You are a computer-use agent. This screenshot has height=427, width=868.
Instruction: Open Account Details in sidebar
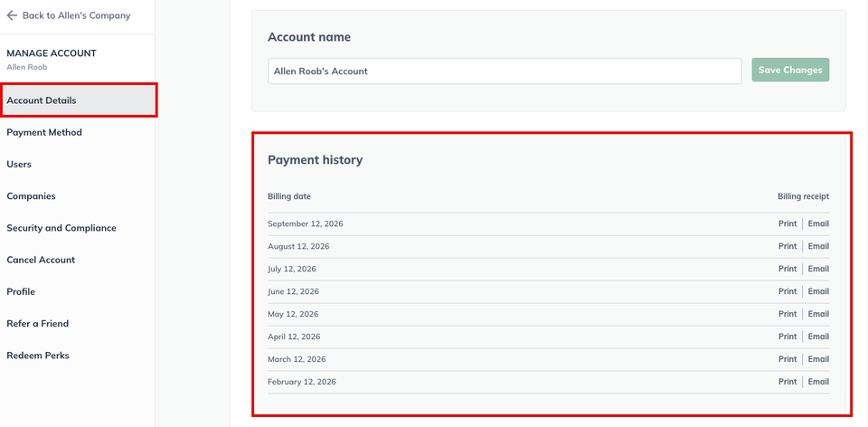[x=78, y=100]
